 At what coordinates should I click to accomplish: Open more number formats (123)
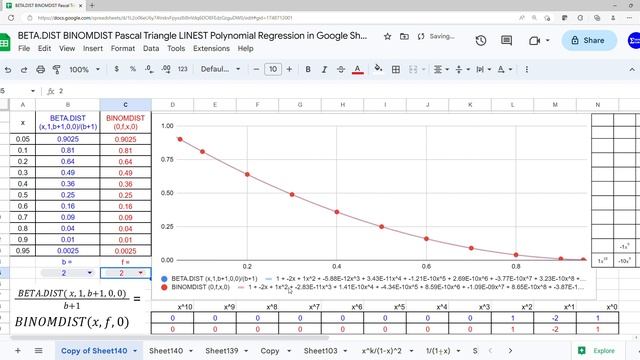pyautogui.click(x=182, y=69)
